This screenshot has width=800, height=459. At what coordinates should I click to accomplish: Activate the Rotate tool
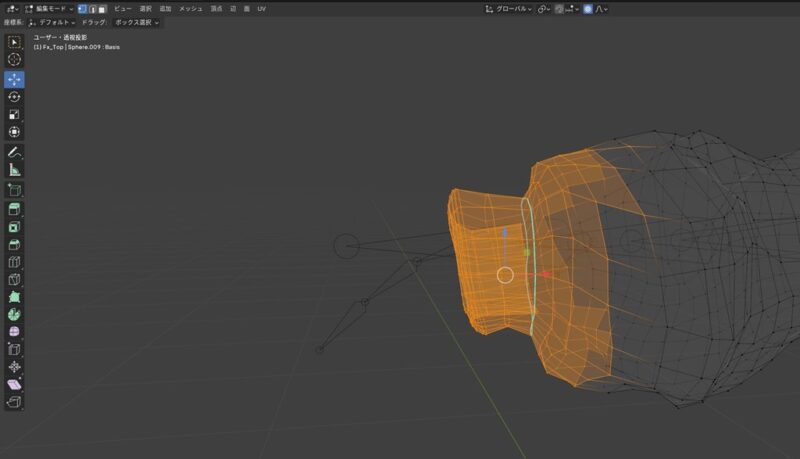point(14,97)
